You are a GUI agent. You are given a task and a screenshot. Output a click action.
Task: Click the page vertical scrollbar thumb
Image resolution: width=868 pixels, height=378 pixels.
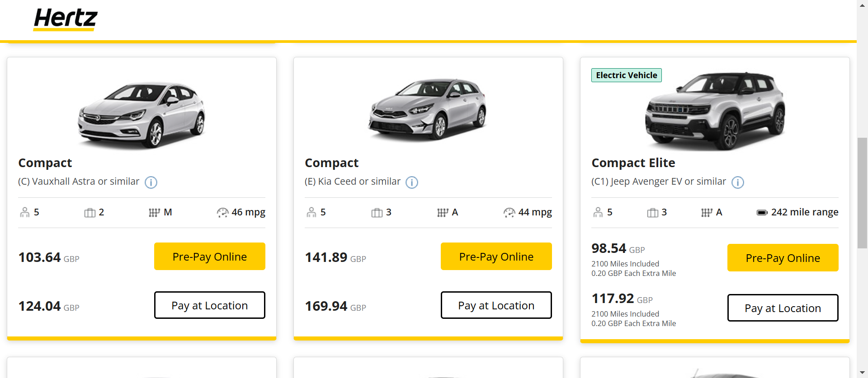click(x=862, y=193)
